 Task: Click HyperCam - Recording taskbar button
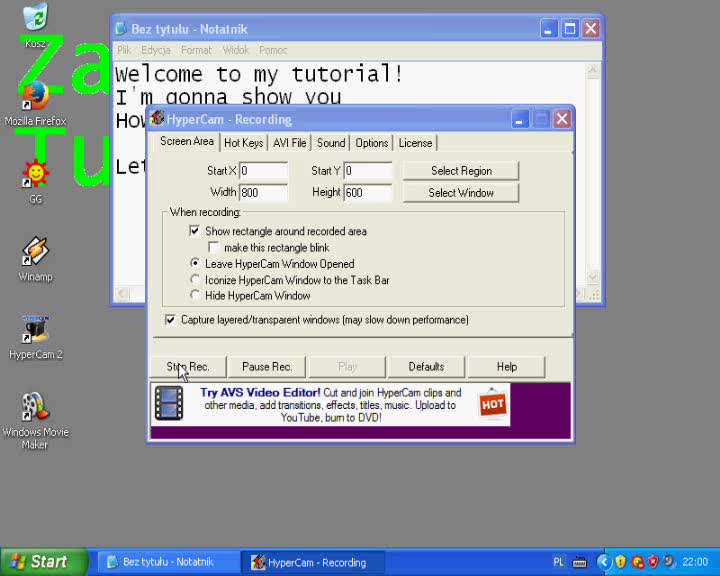point(314,562)
